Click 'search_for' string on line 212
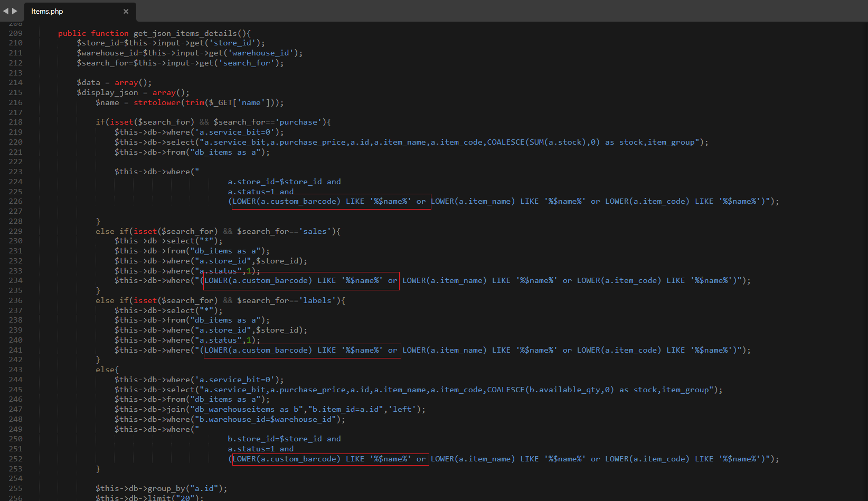Image resolution: width=868 pixels, height=501 pixels. point(247,63)
